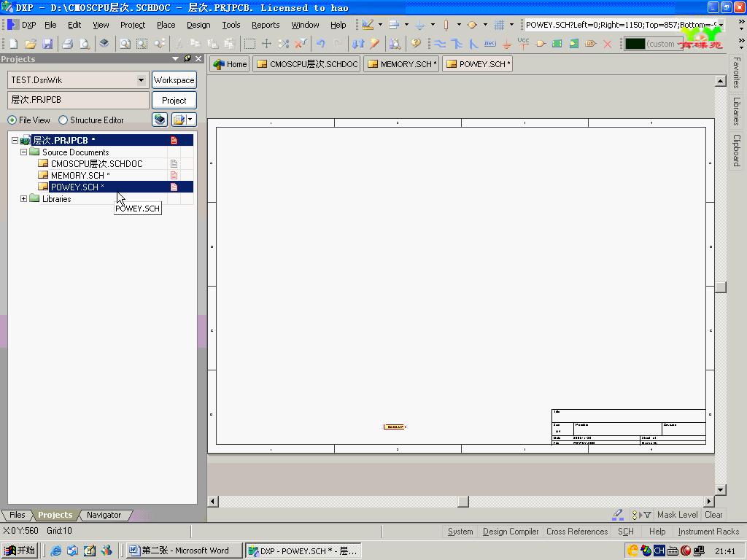This screenshot has width=747, height=560.
Task: Click the Workspace button
Action: [x=174, y=80]
